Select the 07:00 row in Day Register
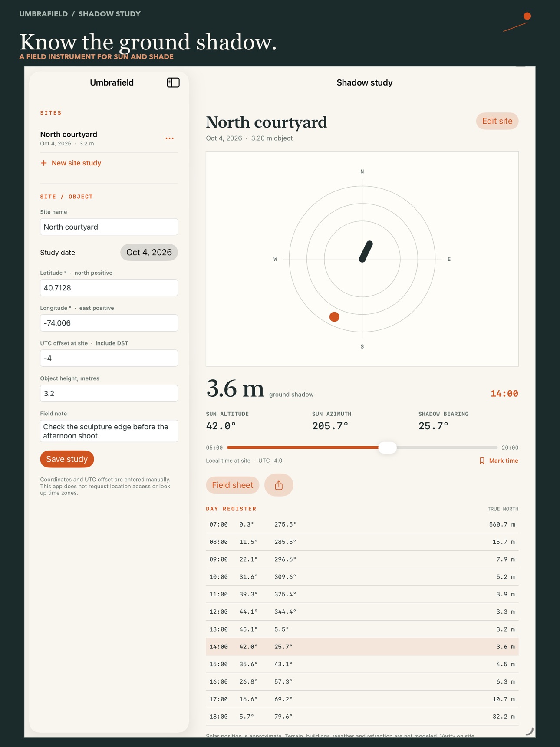Image resolution: width=560 pixels, height=747 pixels. pos(362,525)
